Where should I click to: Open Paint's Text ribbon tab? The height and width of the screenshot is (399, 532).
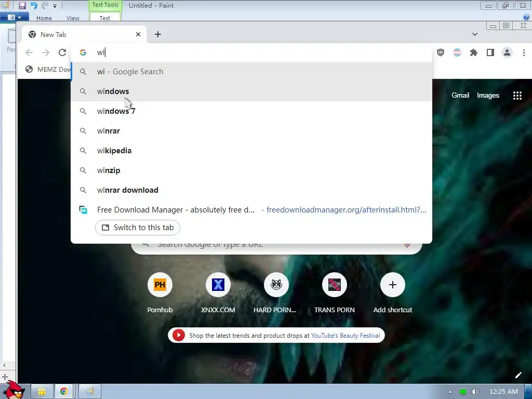point(105,18)
